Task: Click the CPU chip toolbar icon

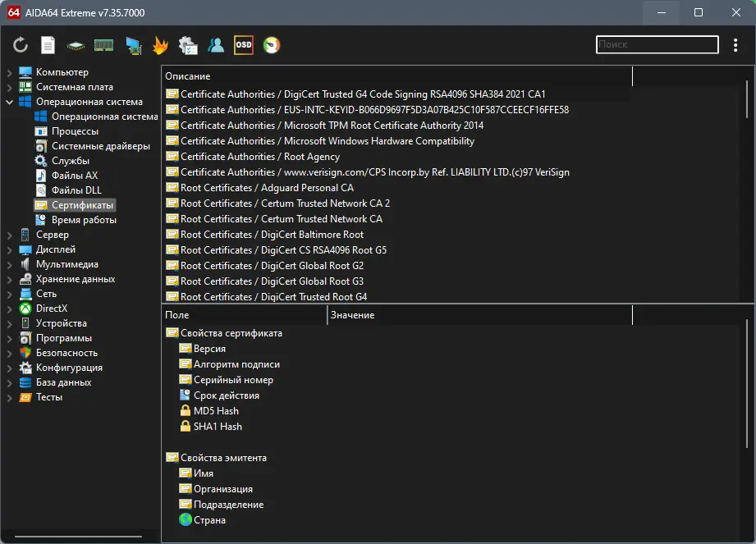Action: [76, 46]
